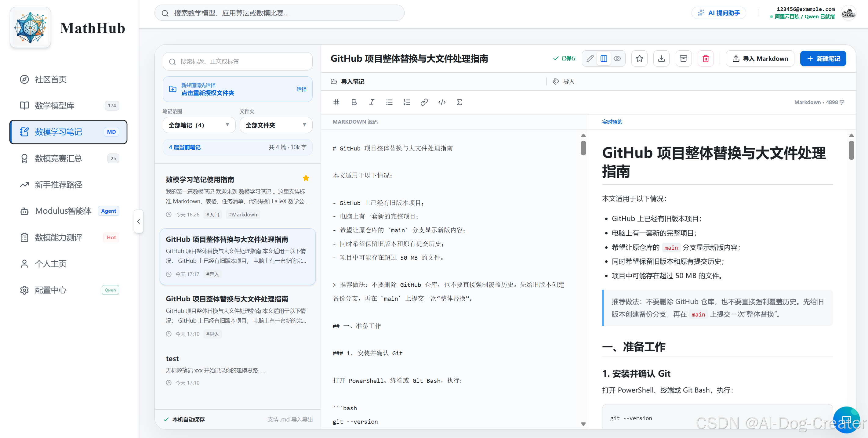Click the Markdown • 4898 字 counter

tap(819, 102)
